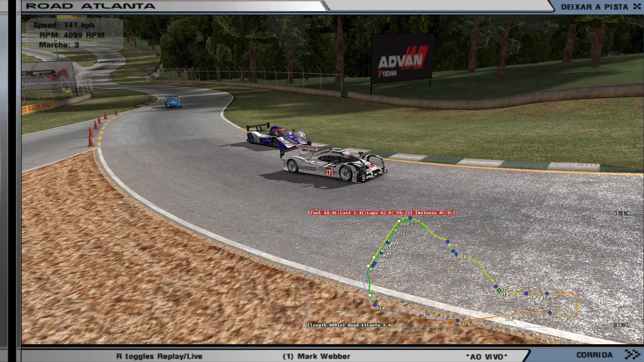Pick the SHA position marker on map

point(503,315)
